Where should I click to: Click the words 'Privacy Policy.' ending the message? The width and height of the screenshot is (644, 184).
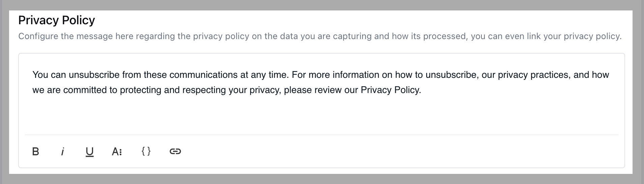[x=391, y=90]
